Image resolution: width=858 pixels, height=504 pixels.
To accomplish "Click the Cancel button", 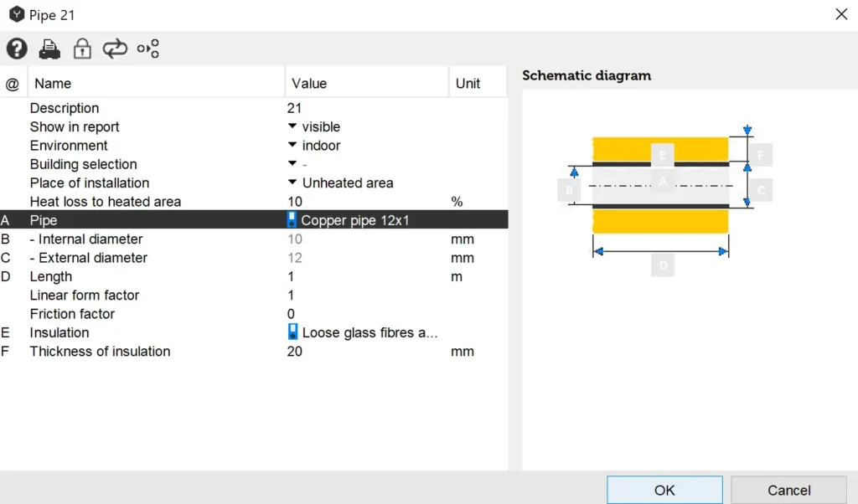I will pos(788,490).
